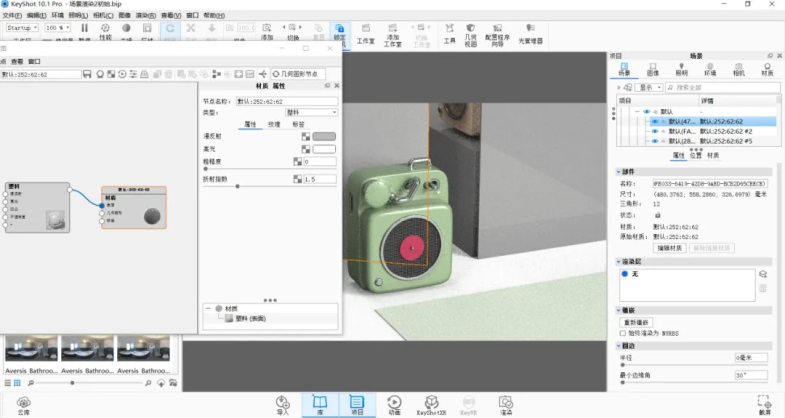Open the Animation (动画) panel icon
The height and width of the screenshot is (418, 785).
click(x=393, y=402)
